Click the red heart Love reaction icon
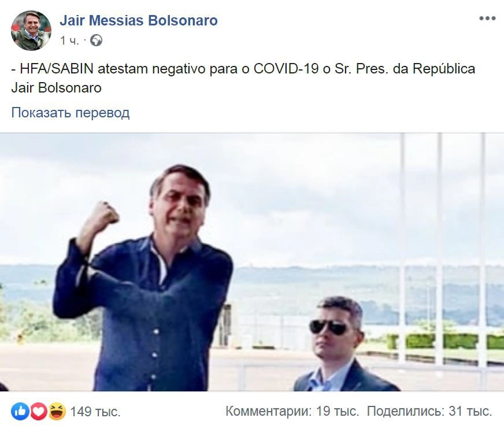The width and height of the screenshot is (504, 429). (x=39, y=411)
